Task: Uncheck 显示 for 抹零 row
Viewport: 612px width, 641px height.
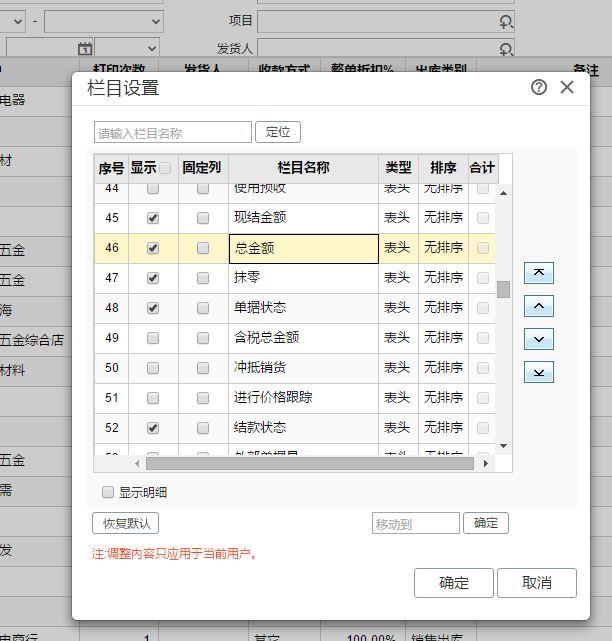Action: 152,278
